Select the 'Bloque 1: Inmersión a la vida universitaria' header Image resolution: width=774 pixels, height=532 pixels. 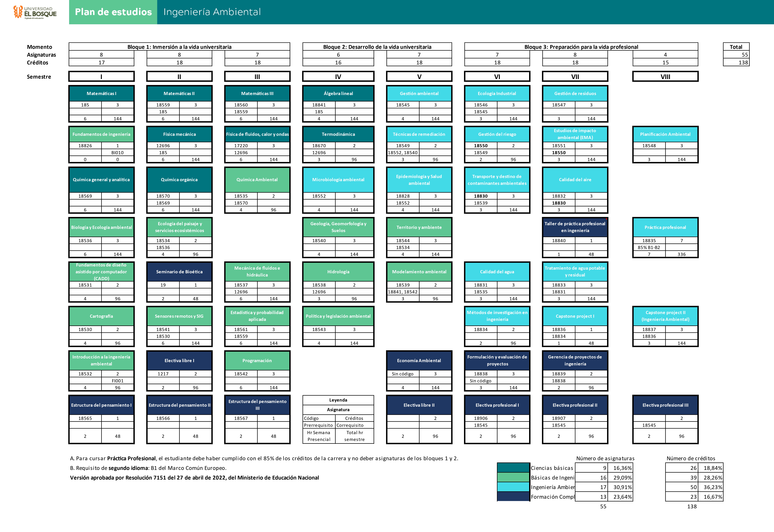coord(180,47)
